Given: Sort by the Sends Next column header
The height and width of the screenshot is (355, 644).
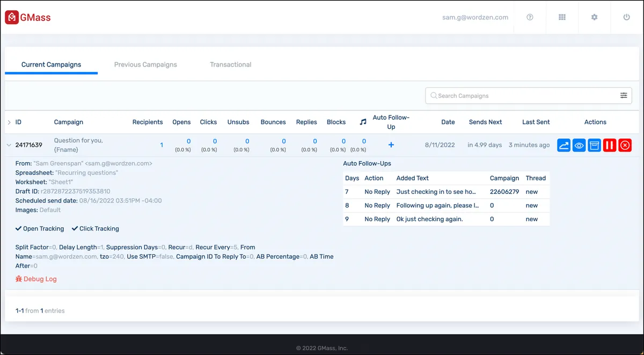Looking at the screenshot, I should (485, 122).
